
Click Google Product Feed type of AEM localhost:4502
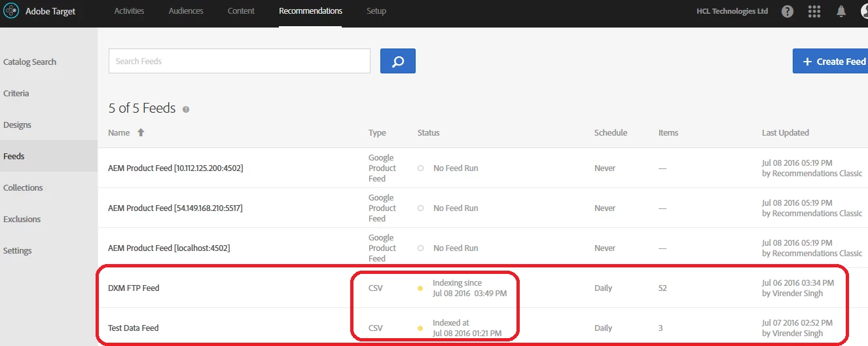pyautogui.click(x=382, y=248)
